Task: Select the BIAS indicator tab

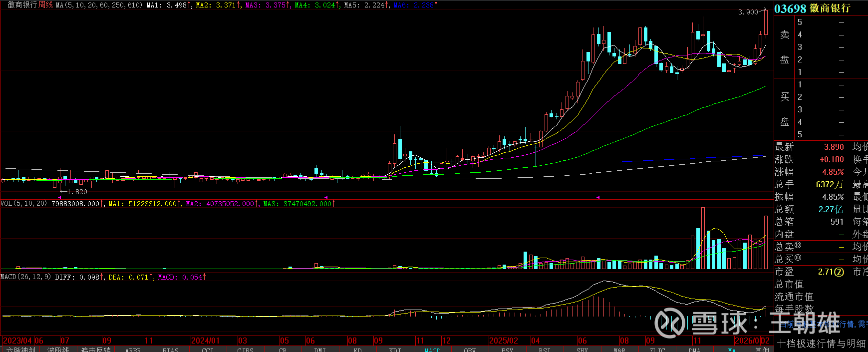Action: (x=170, y=350)
